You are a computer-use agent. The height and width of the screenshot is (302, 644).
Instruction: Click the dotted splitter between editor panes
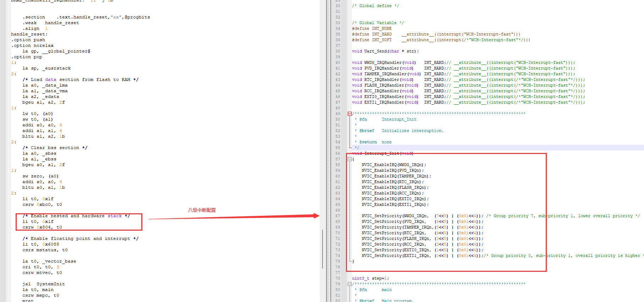click(328, 151)
